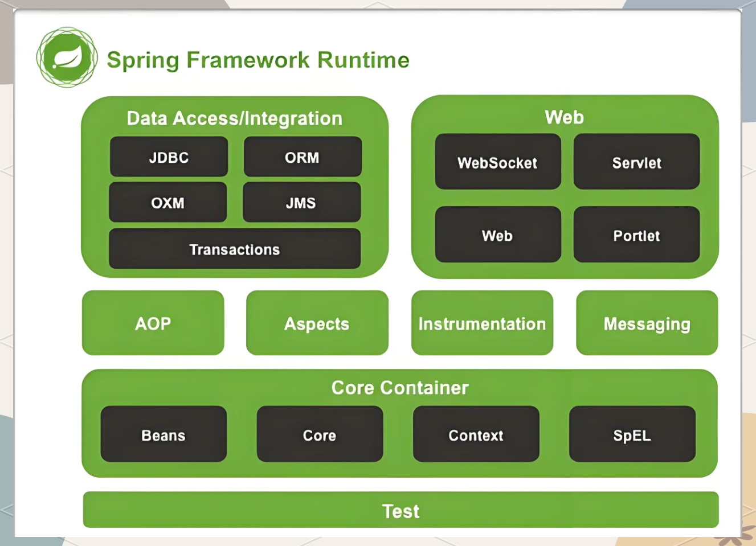The image size is (756, 546).
Task: Select the SpEL module box
Action: click(632, 434)
